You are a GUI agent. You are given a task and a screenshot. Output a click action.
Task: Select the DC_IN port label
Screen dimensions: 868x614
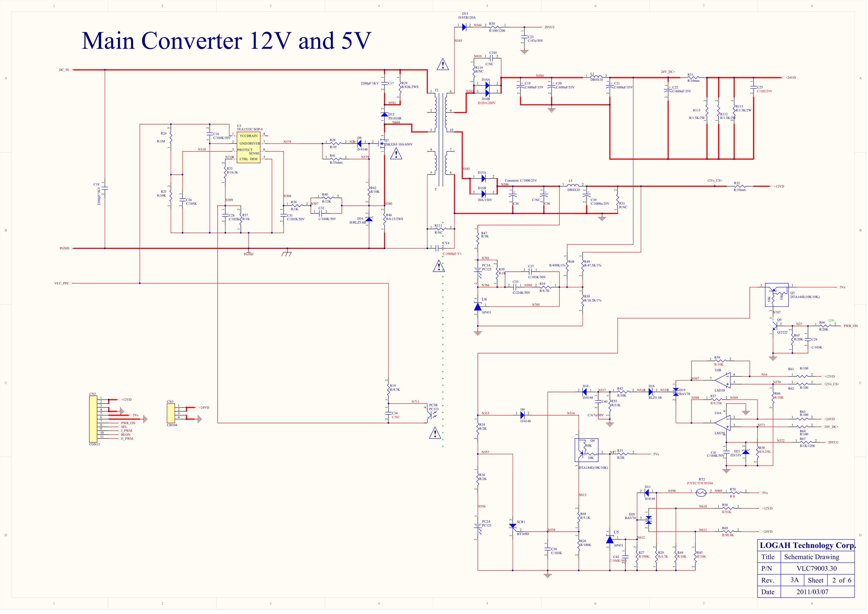64,70
